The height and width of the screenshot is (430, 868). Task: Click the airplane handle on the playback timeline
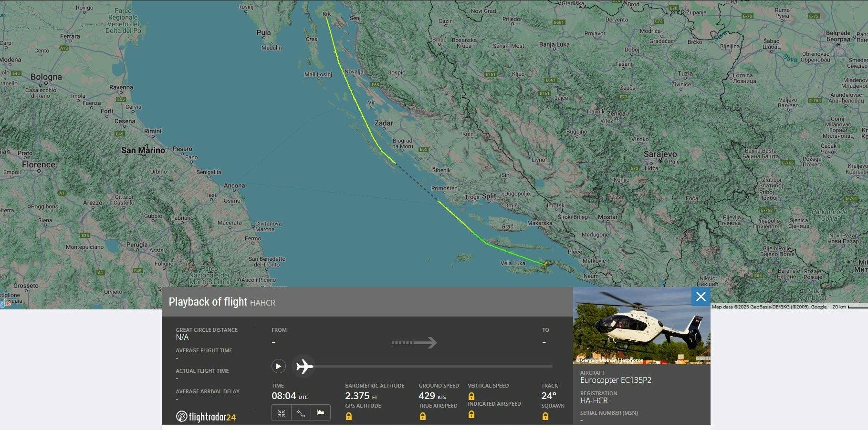click(304, 367)
